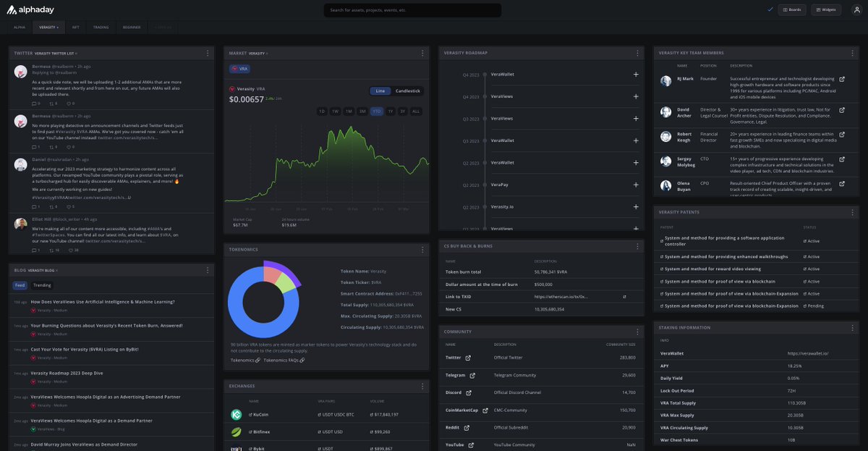Screen dimensions: 868x451
Task: Open the Tokenomics widget options menu
Action: pyautogui.click(x=422, y=250)
